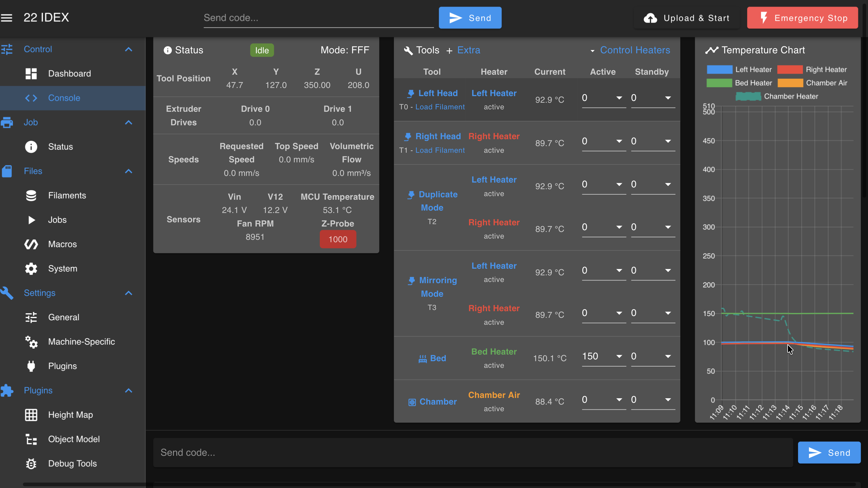The image size is (868, 488).
Task: Click the top blue Send button
Action: pyautogui.click(x=470, y=18)
